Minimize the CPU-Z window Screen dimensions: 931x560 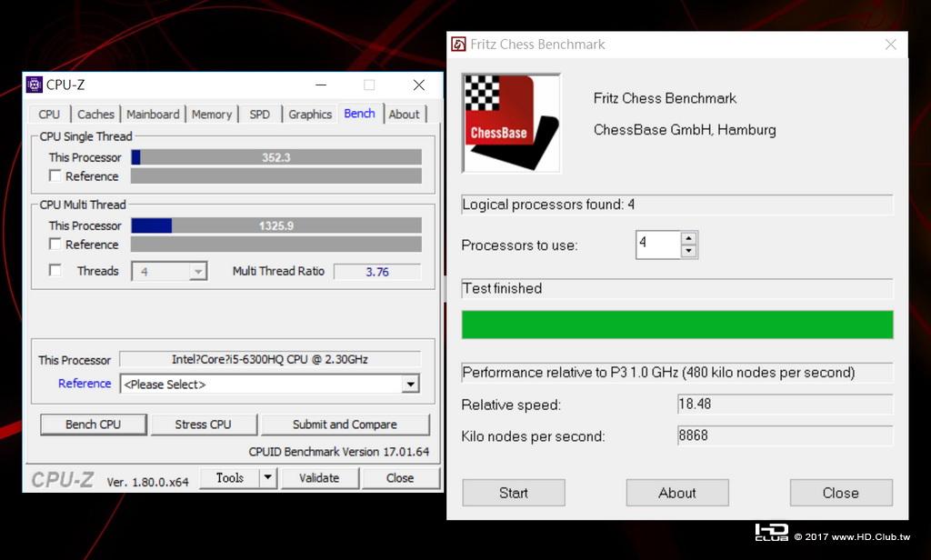point(321,85)
